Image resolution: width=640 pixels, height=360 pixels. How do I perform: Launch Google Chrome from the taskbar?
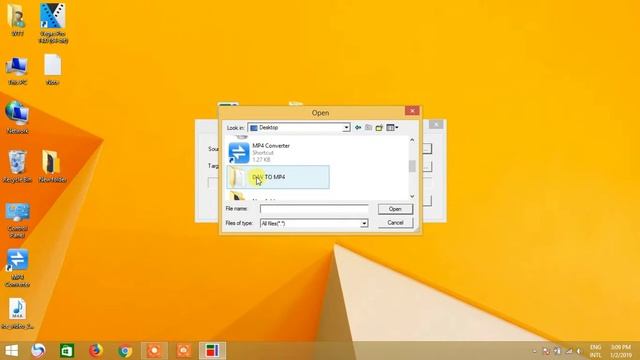tap(125, 351)
